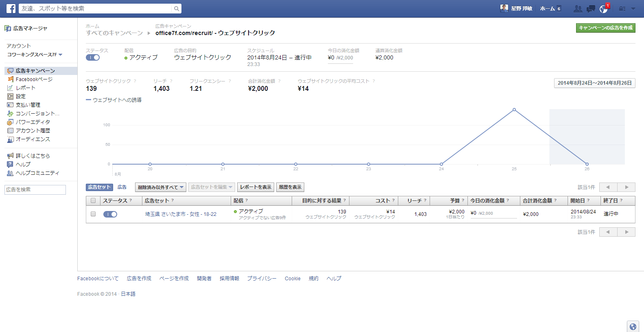Expand the コワーキングスペース7F account dropdown
The image size is (644, 332).
[x=35, y=55]
